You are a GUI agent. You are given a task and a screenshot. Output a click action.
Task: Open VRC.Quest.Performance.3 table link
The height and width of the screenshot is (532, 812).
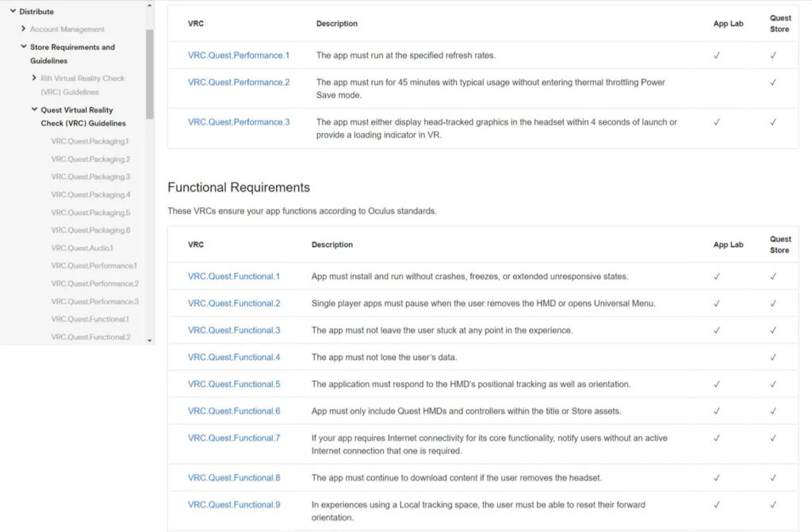[x=239, y=122]
